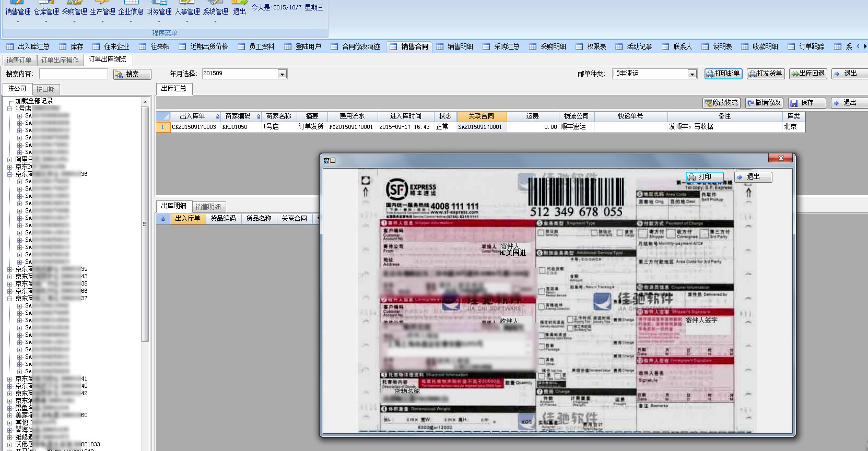Click the 打发货单 button

click(766, 74)
